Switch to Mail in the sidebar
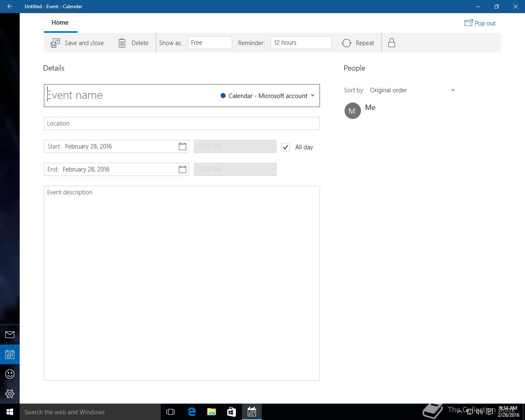This screenshot has height=420, width=525. coord(10,335)
